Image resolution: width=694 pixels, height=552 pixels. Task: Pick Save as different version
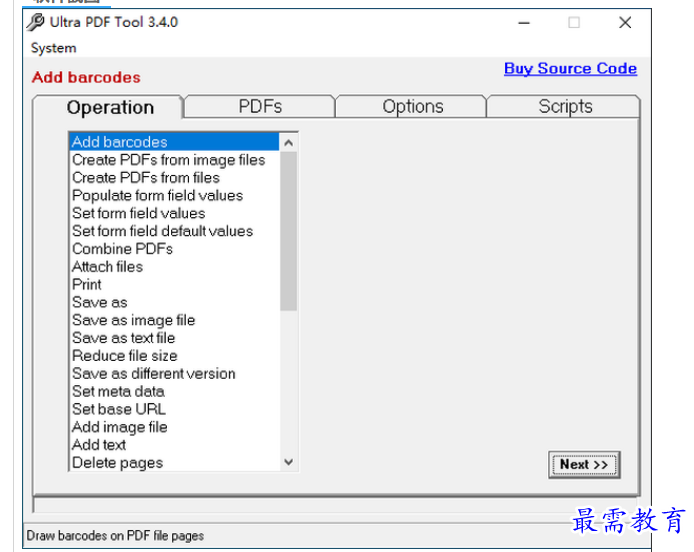pos(174,373)
